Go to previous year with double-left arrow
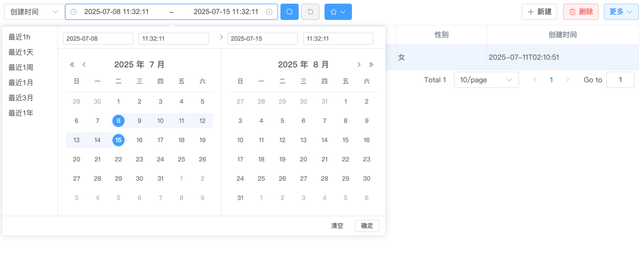The width and height of the screenshot is (644, 263). pos(72,64)
